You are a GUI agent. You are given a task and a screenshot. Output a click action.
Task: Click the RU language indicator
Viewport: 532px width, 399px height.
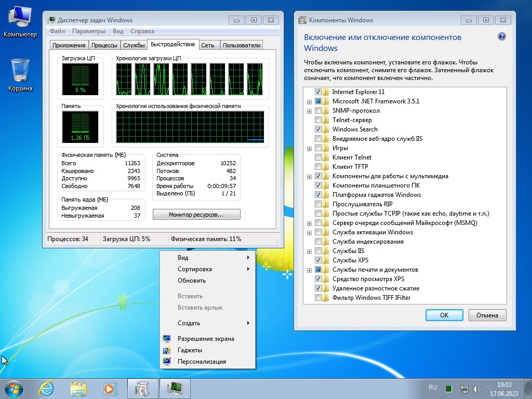click(x=433, y=388)
